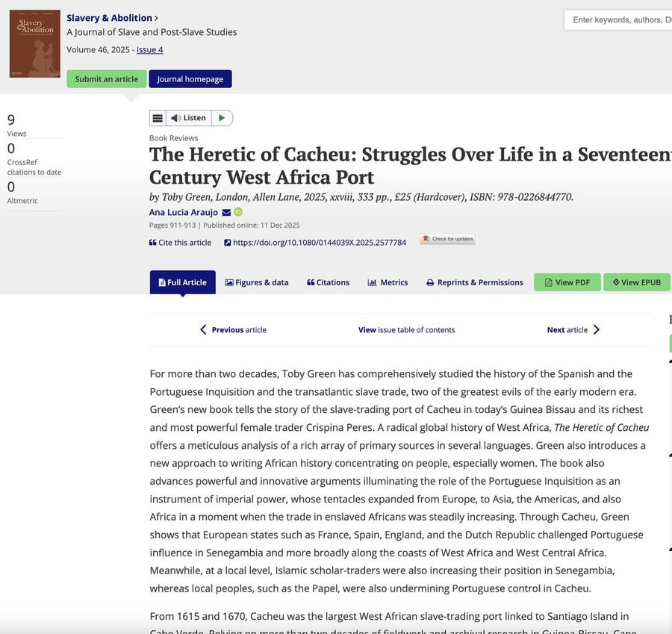Click Submit an article button
Screen dimensions: 672x634
106,79
